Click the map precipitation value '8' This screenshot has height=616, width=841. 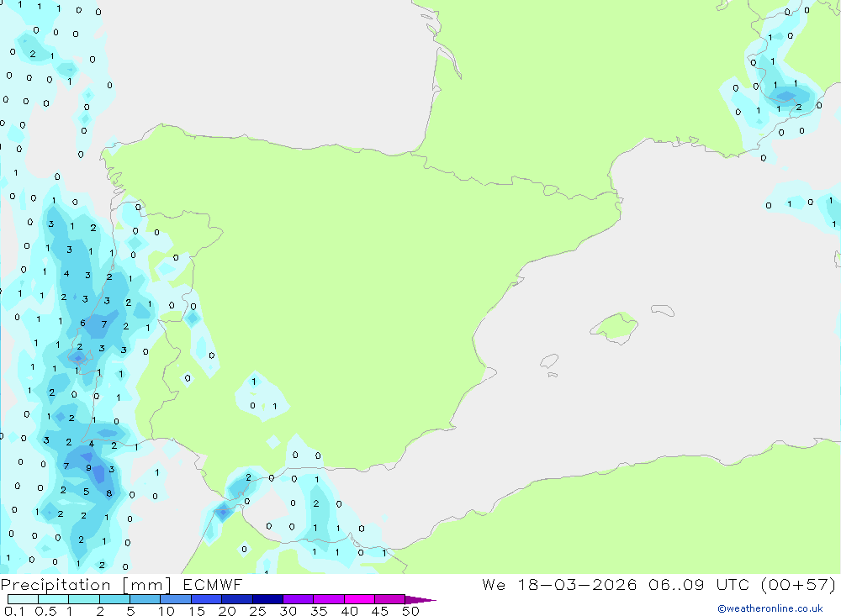pyautogui.click(x=108, y=493)
